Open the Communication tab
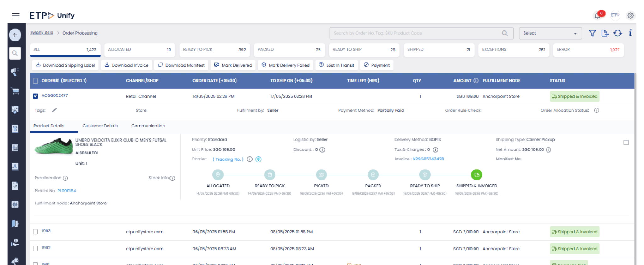The height and width of the screenshot is (265, 644). (148, 126)
